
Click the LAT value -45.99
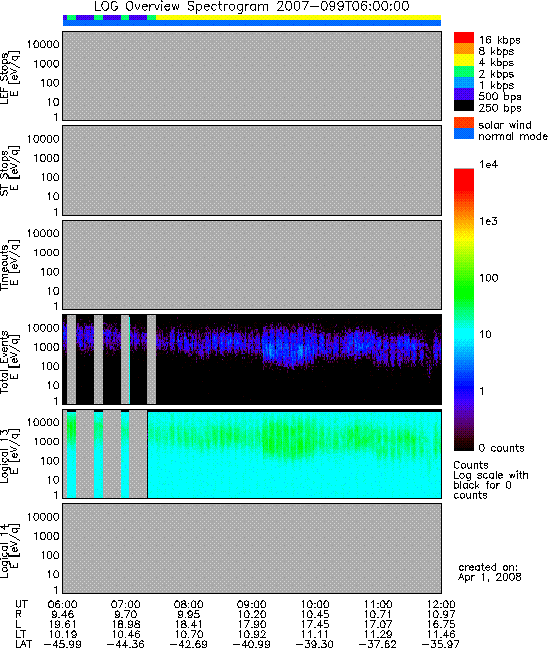coord(62,643)
